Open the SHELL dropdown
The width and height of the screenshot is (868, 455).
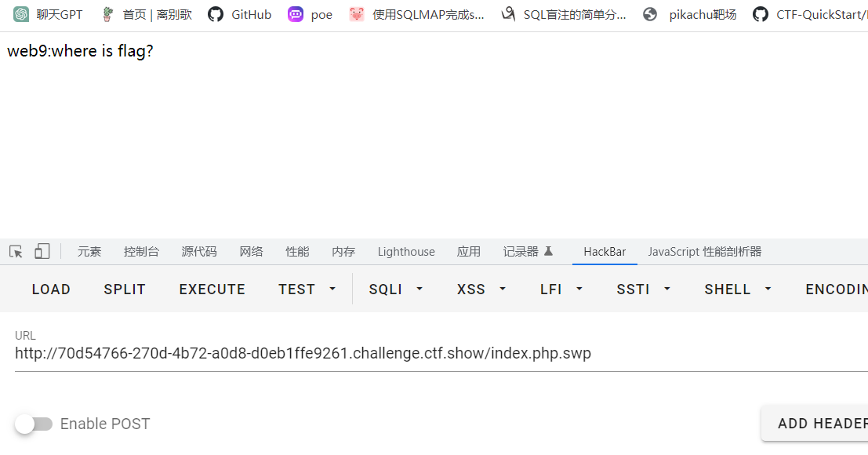coord(738,289)
